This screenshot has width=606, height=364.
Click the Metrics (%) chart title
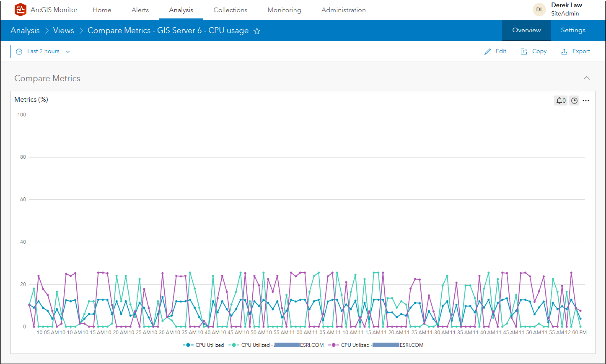point(31,99)
